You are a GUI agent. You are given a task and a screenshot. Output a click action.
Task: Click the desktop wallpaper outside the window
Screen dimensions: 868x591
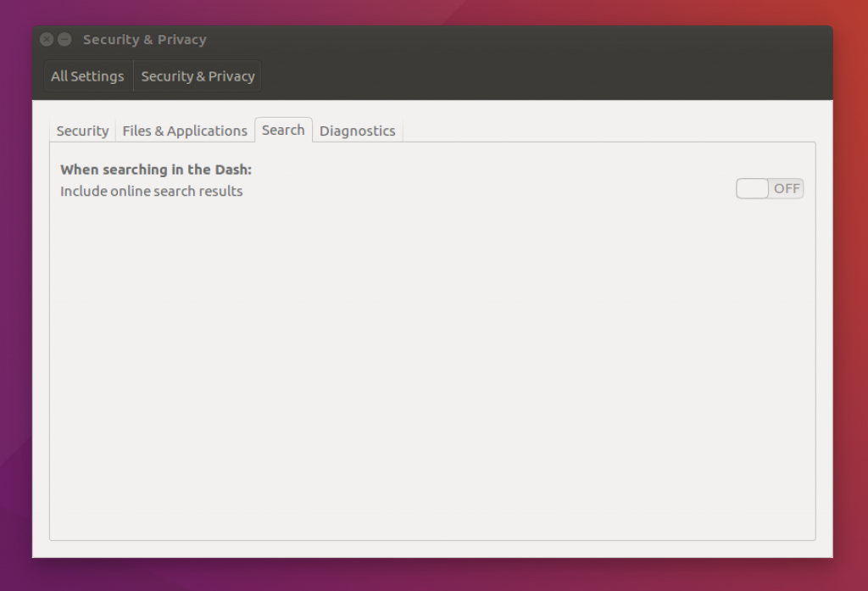pyautogui.click(x=850, y=339)
